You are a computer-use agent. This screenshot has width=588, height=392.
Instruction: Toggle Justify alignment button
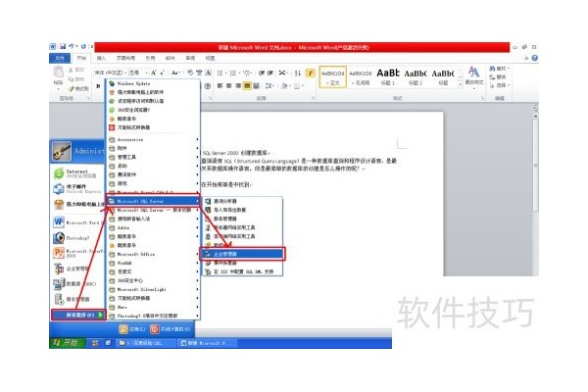pos(247,86)
